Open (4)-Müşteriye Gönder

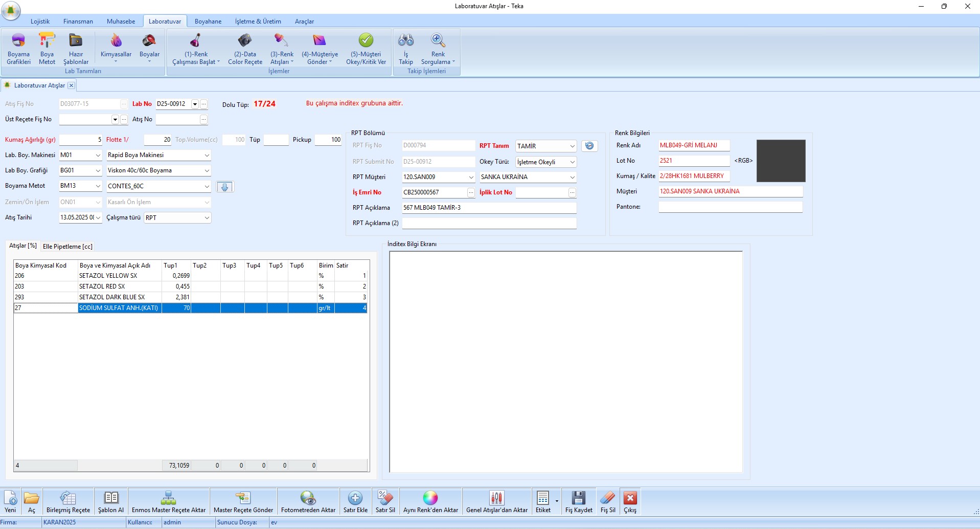[320, 49]
